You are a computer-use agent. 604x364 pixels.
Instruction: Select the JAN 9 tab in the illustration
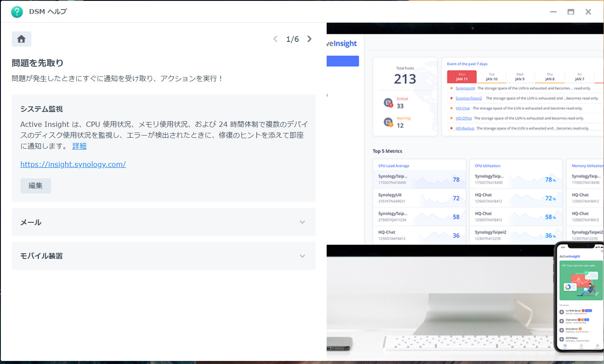520,77
